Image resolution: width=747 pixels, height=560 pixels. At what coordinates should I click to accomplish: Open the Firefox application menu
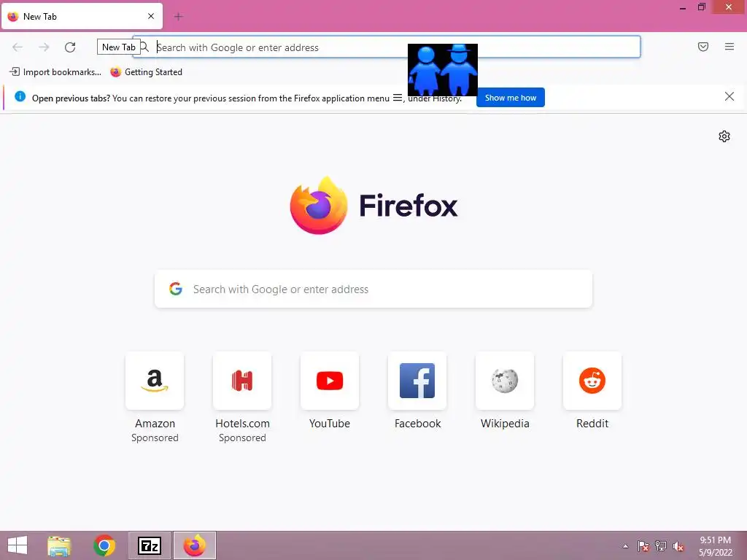(729, 47)
